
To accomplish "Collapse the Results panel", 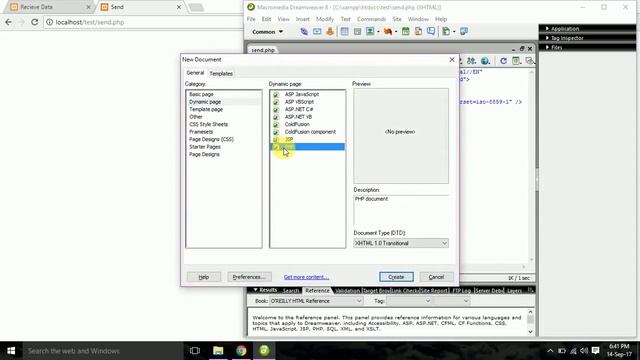I will pyautogui.click(x=255, y=290).
